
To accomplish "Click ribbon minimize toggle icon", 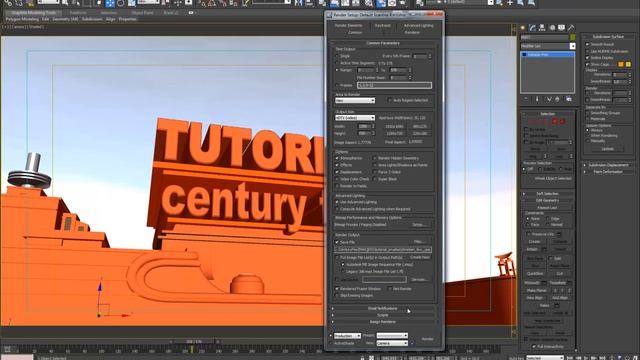I will 191,13.
